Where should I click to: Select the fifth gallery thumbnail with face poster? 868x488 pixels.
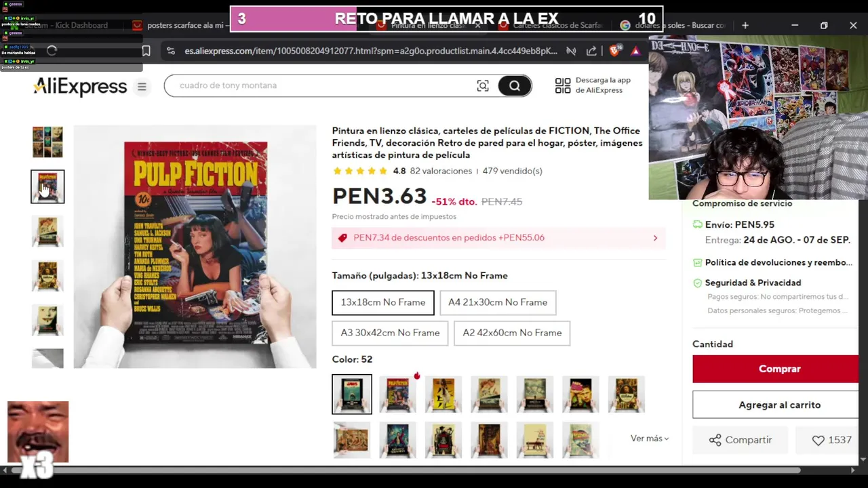(47, 320)
